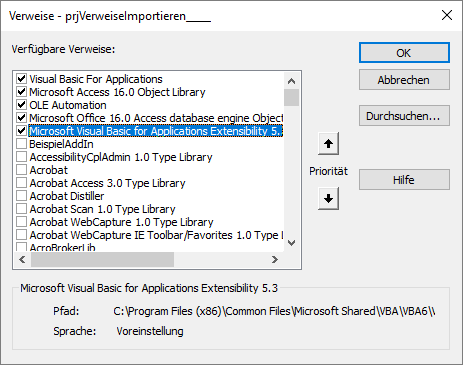Uncheck Microsoft Office 16.0 Access database engine
The width and height of the screenshot is (463, 365).
pos(22,118)
